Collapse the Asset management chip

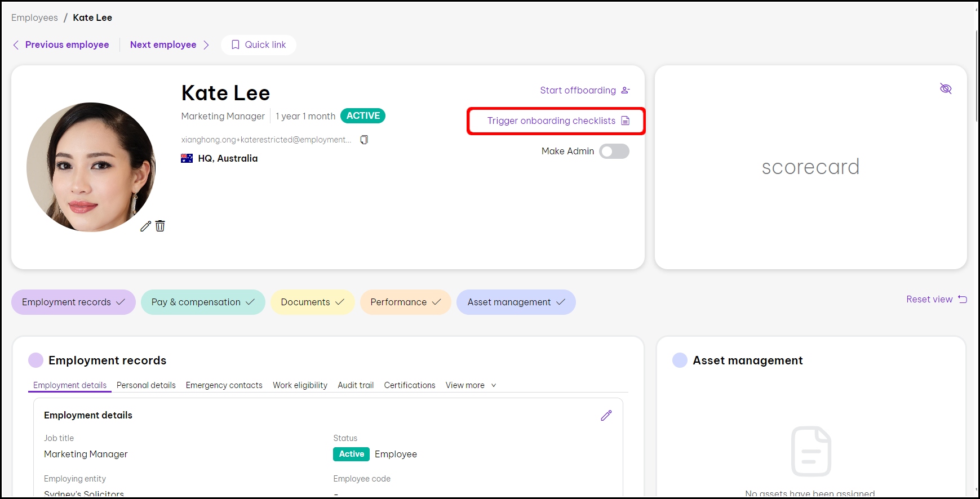click(x=516, y=302)
